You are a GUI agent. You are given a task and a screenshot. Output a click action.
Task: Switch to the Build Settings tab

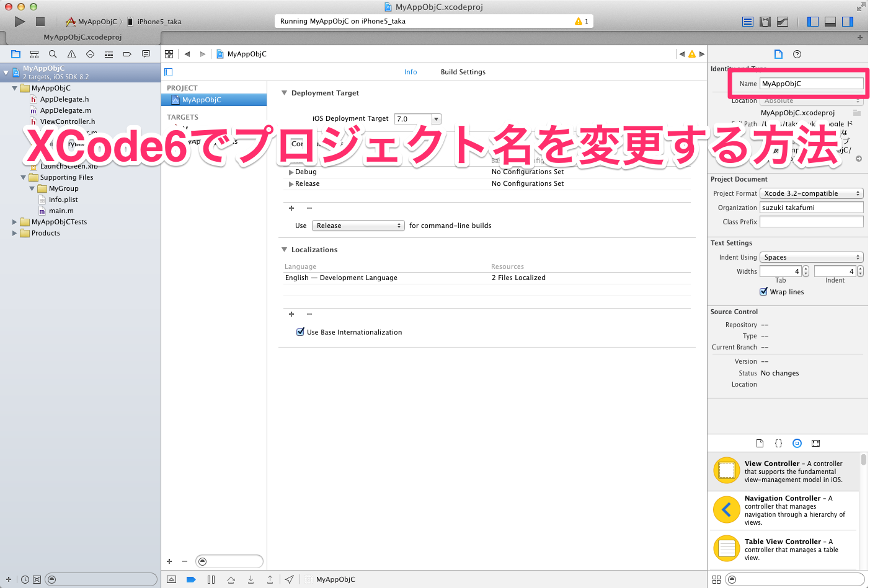pyautogui.click(x=463, y=72)
